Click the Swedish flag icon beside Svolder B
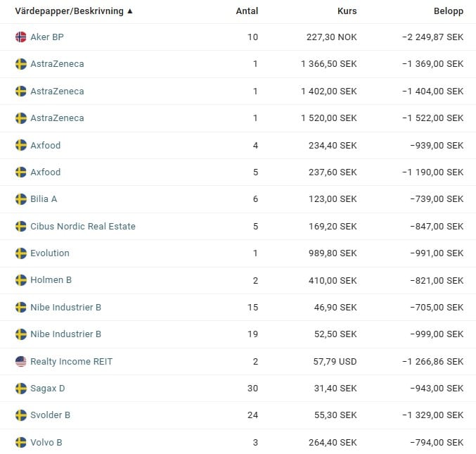The height and width of the screenshot is (454, 476). tap(21, 415)
